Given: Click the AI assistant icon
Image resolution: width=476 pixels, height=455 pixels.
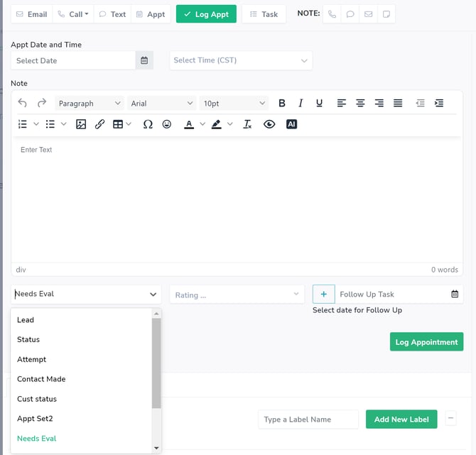Looking at the screenshot, I should pyautogui.click(x=291, y=124).
